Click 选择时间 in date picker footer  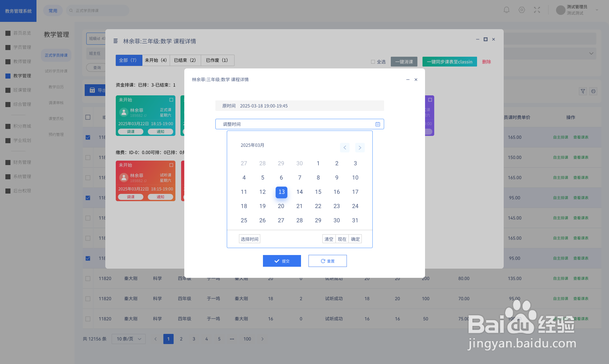tap(249, 239)
